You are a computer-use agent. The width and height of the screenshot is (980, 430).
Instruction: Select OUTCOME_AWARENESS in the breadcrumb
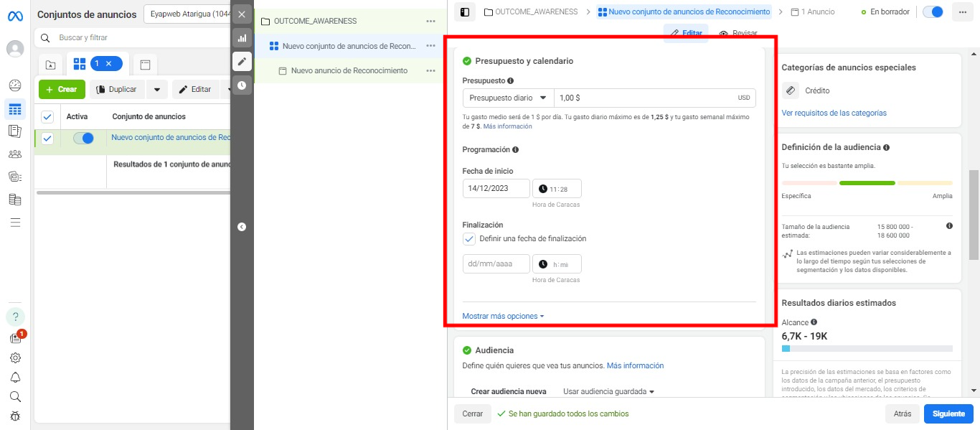531,12
